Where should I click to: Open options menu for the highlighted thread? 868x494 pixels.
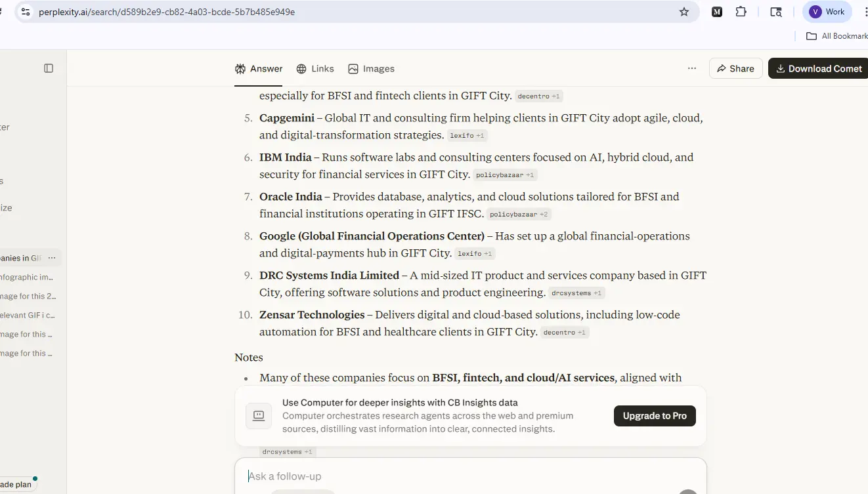point(52,258)
